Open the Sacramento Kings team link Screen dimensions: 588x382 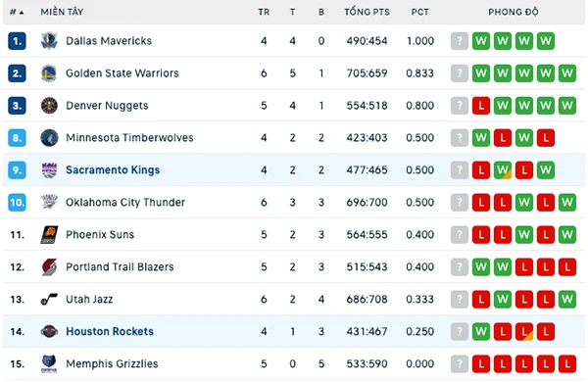[x=113, y=170]
